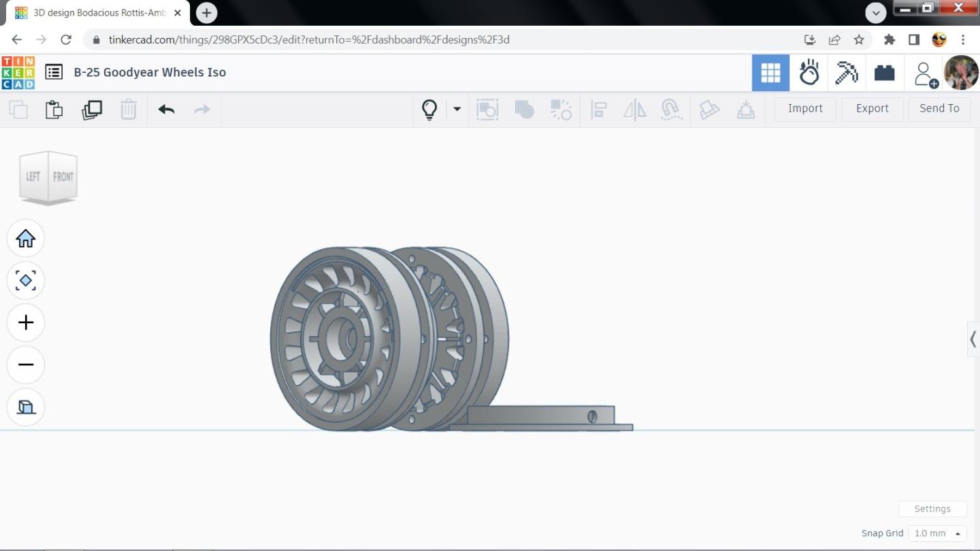
Task: Toggle show all lightbulb icon
Action: click(x=429, y=110)
